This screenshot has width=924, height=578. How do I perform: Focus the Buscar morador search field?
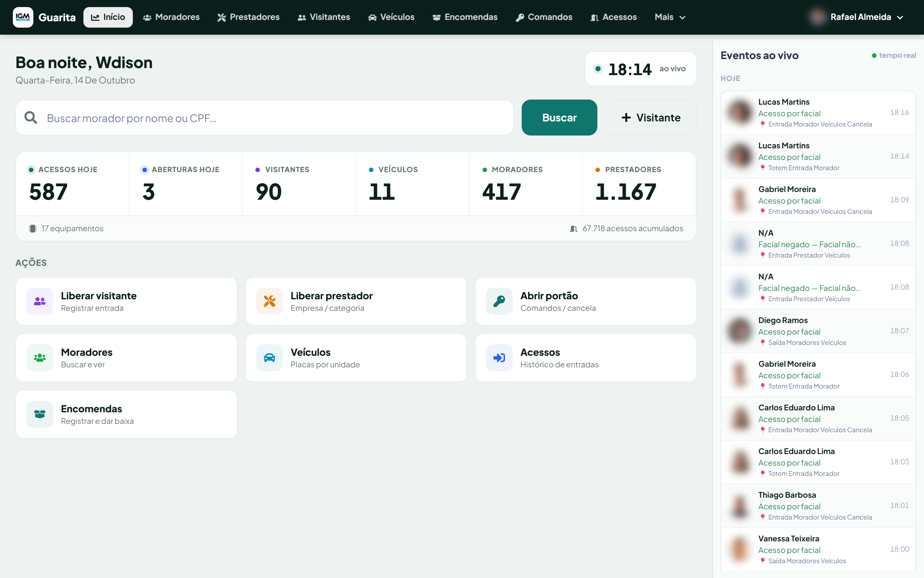[265, 117]
